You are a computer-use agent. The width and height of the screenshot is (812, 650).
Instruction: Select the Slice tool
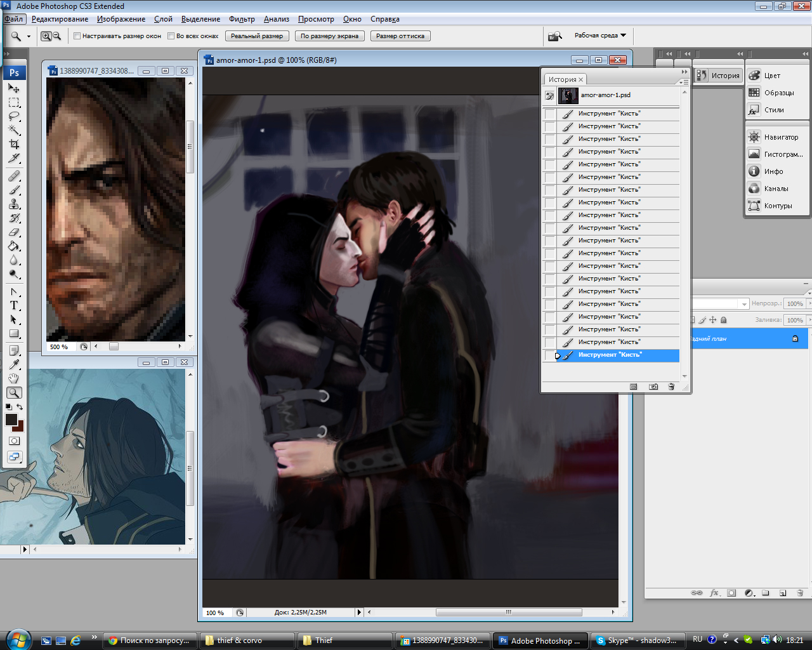(x=14, y=158)
